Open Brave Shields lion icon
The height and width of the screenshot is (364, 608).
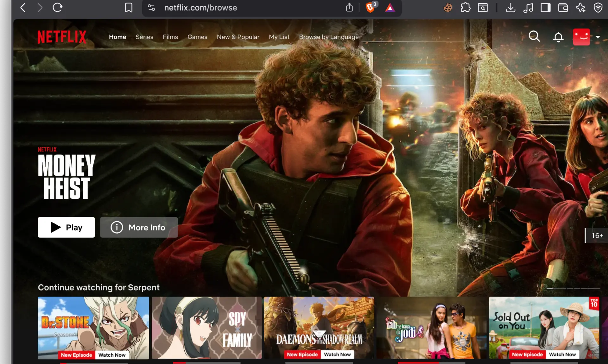click(x=370, y=8)
